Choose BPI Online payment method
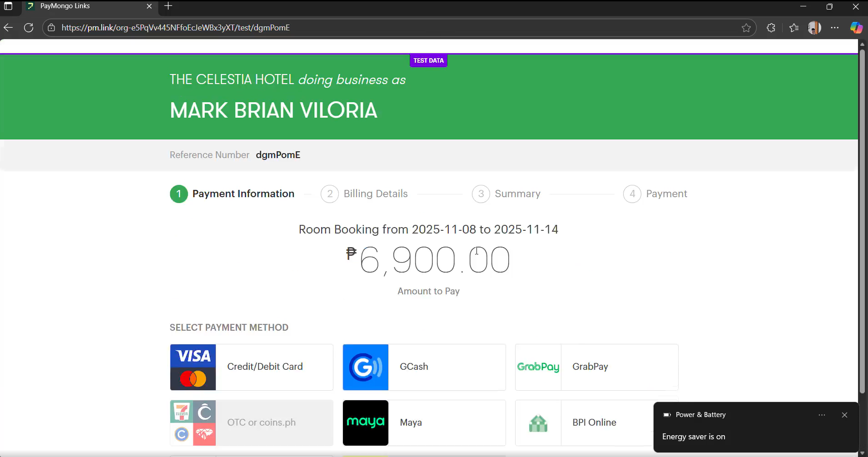Image resolution: width=868 pixels, height=457 pixels. click(x=584, y=423)
